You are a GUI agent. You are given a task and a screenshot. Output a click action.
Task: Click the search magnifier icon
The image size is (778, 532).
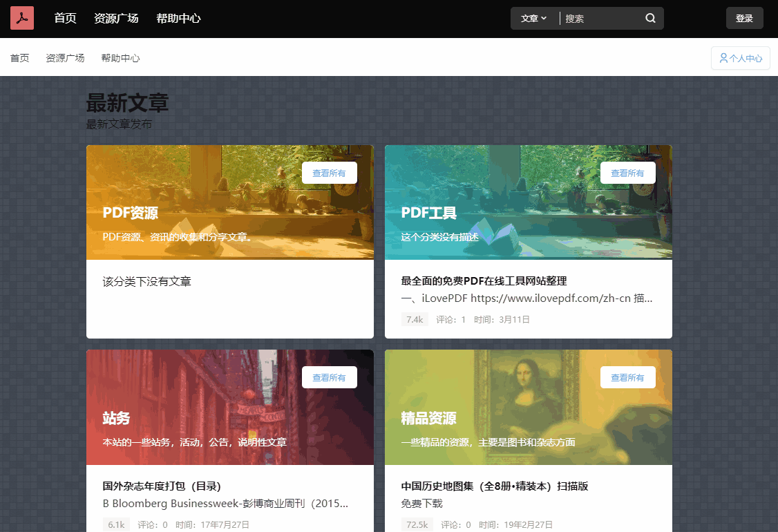coord(649,18)
